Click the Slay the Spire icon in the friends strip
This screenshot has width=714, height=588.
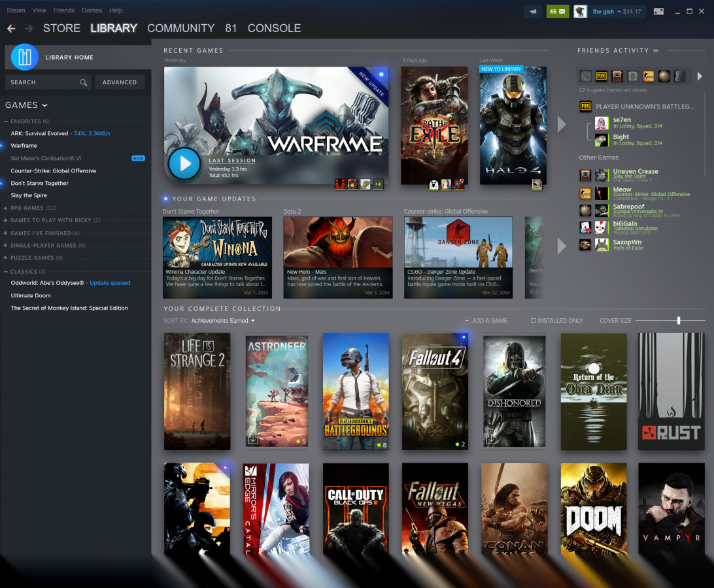[617, 76]
